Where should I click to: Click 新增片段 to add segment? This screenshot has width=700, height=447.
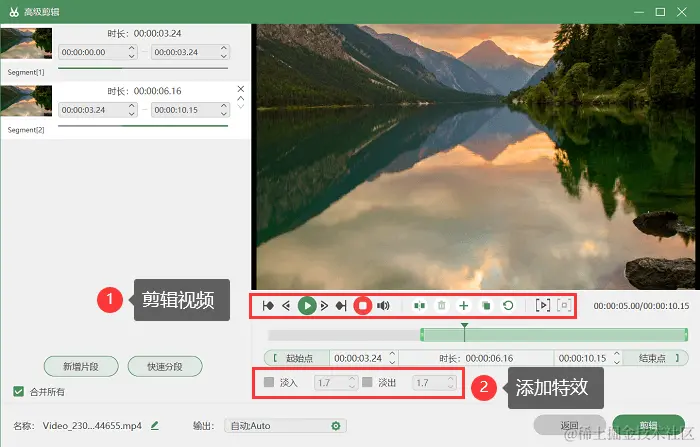tap(81, 367)
